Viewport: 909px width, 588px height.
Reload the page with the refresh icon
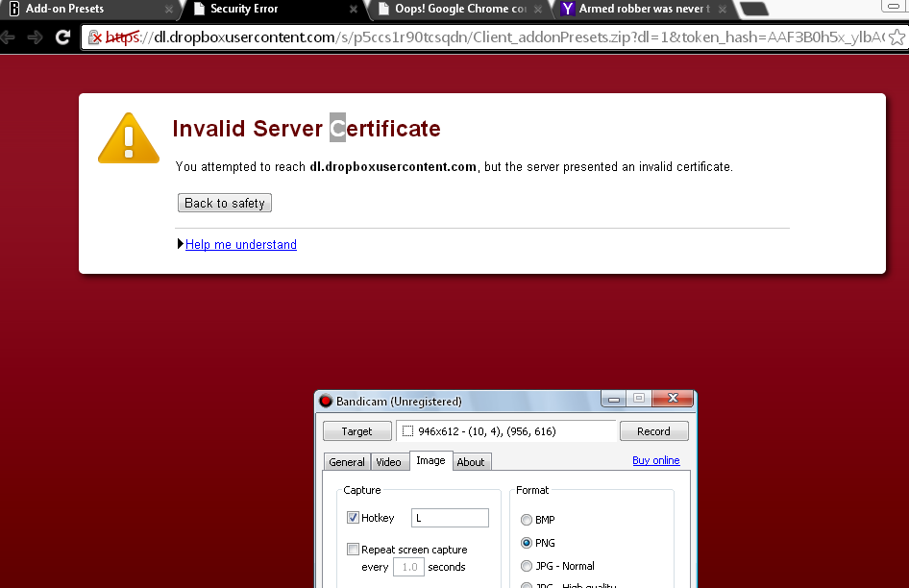[62, 37]
